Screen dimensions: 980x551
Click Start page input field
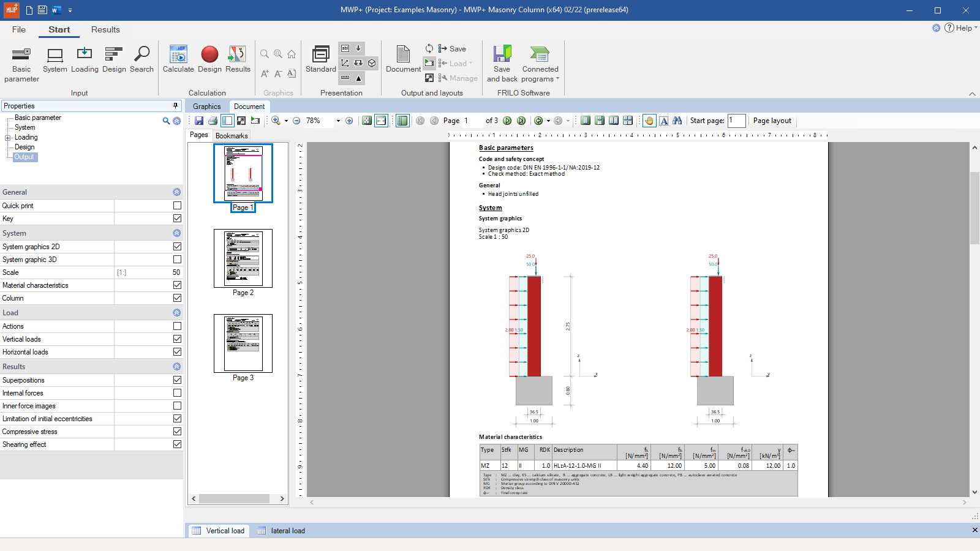click(736, 121)
